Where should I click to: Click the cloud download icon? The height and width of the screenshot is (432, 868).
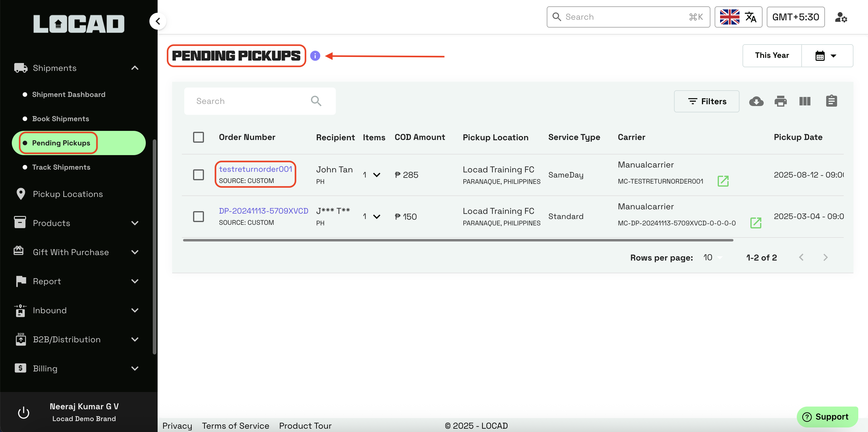coord(756,101)
